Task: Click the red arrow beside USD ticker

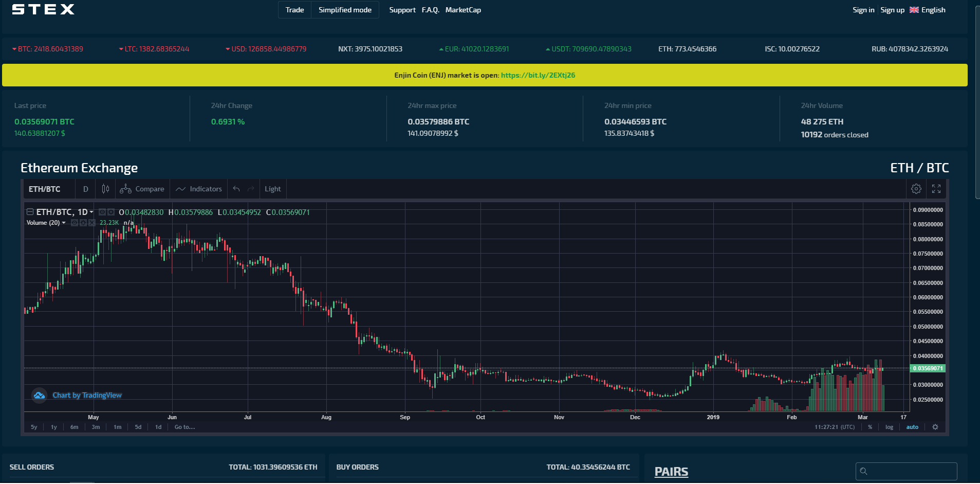Action: pyautogui.click(x=228, y=49)
